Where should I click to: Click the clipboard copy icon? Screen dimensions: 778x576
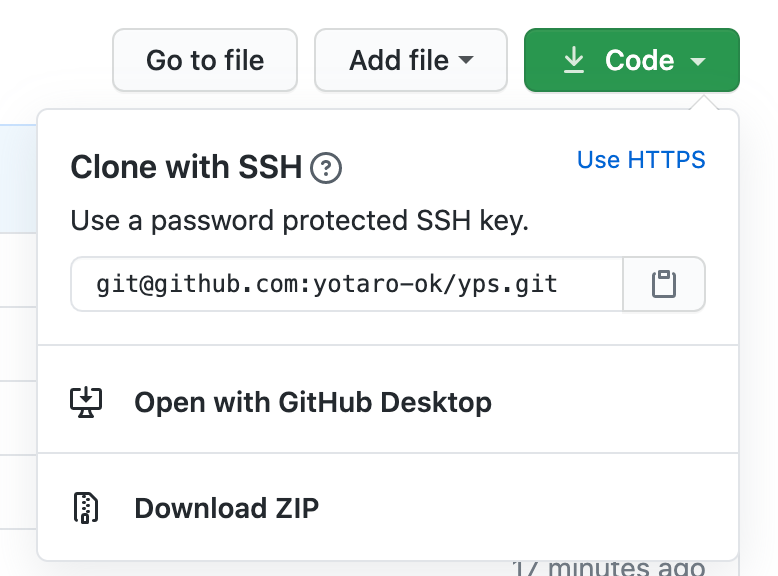coord(664,285)
